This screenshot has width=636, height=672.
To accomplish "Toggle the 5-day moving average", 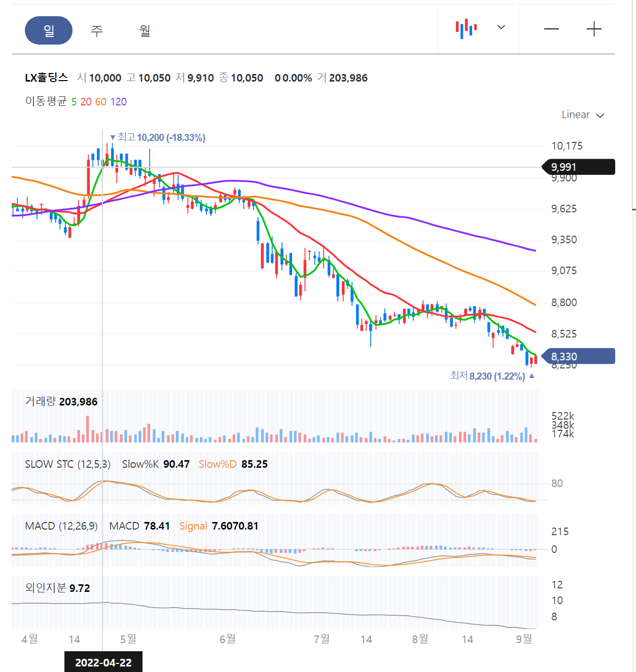I will point(74,102).
